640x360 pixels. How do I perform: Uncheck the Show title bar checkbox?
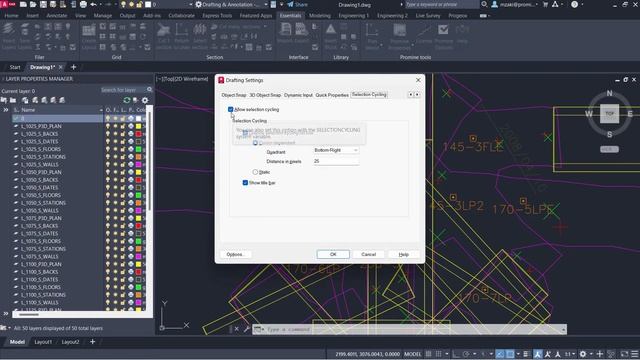point(245,183)
